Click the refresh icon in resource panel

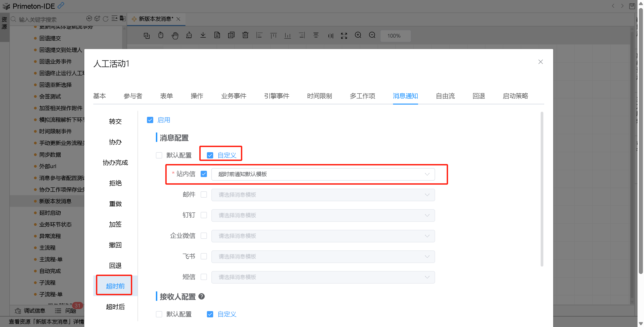click(x=106, y=19)
